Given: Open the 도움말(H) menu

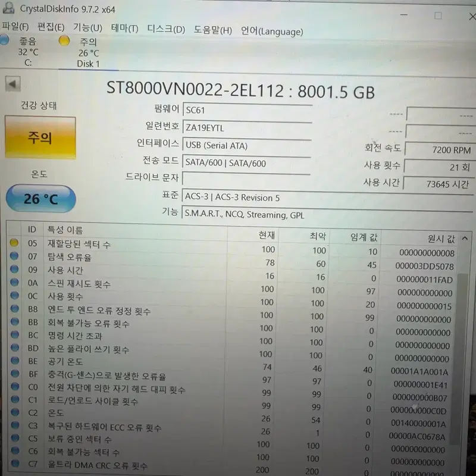Looking at the screenshot, I should (213, 30).
